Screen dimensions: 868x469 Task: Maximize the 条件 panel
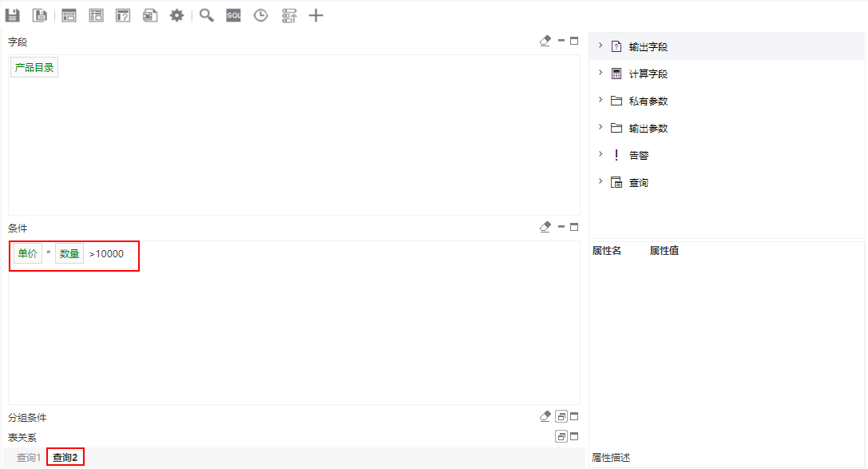[574, 227]
